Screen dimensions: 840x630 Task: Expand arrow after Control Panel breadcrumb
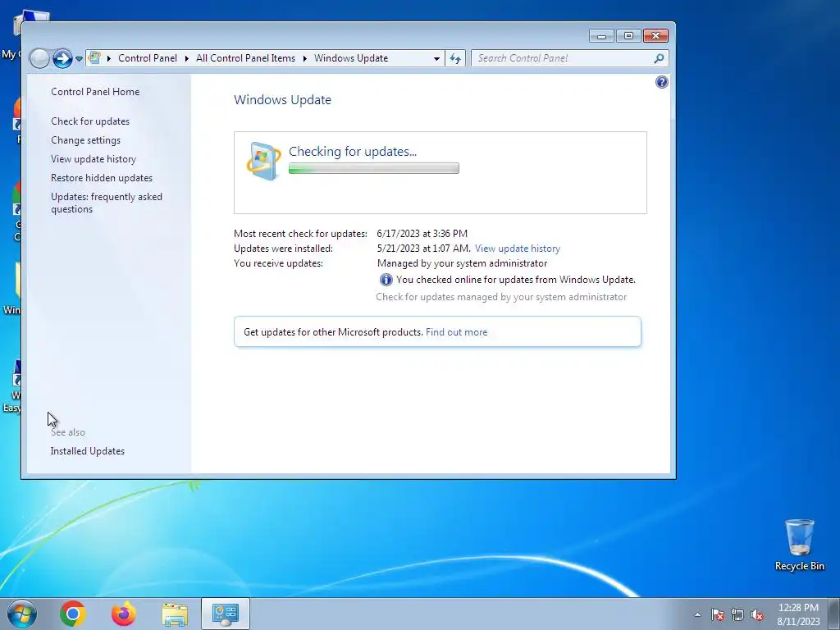tap(186, 58)
